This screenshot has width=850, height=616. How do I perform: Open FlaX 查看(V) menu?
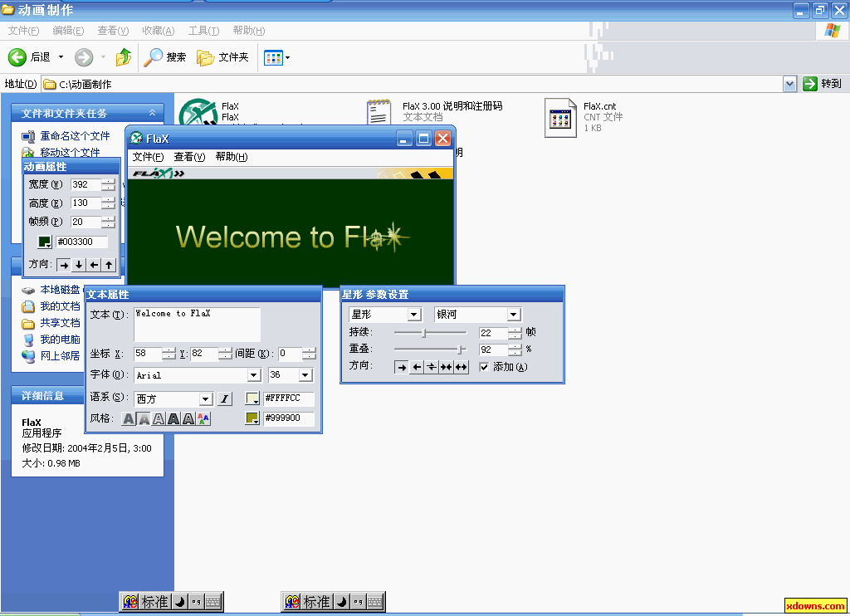190,157
